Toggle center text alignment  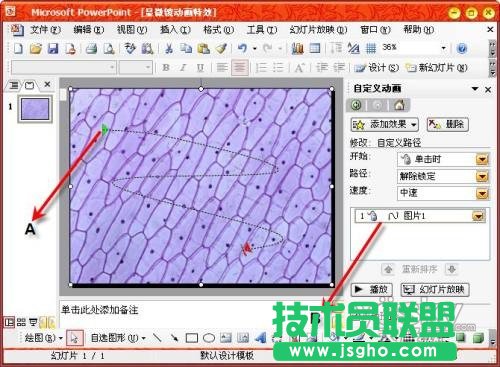tap(240, 68)
